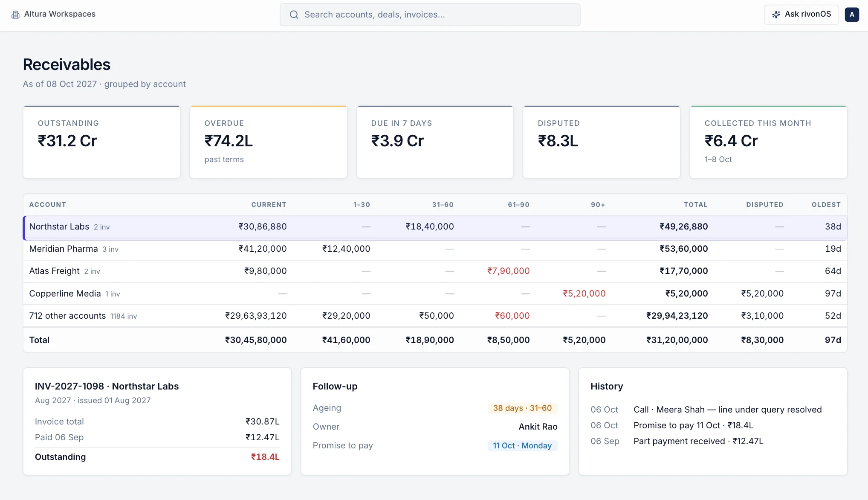Open the Ask rivonOS assistant

[801, 15]
